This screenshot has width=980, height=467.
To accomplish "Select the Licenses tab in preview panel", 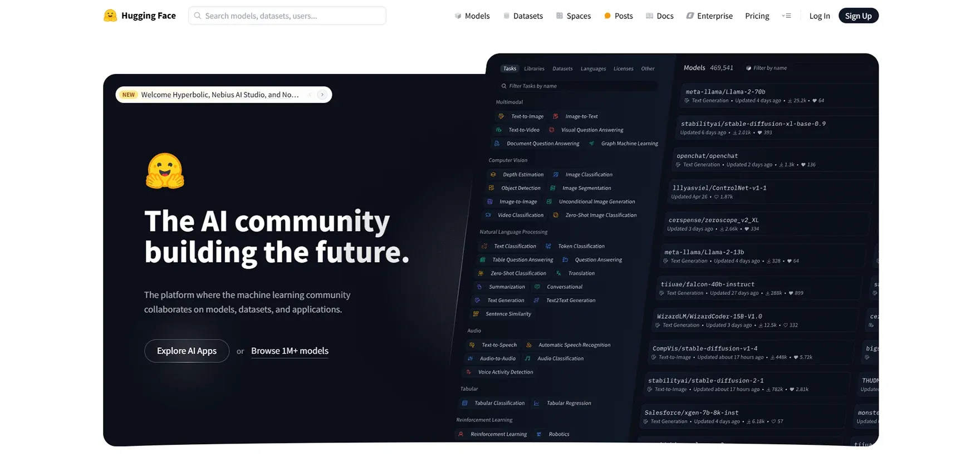I will coord(623,68).
